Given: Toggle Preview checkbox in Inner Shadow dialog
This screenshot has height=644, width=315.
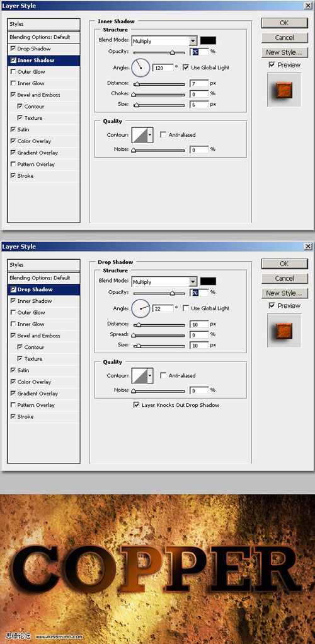Looking at the screenshot, I should [272, 65].
